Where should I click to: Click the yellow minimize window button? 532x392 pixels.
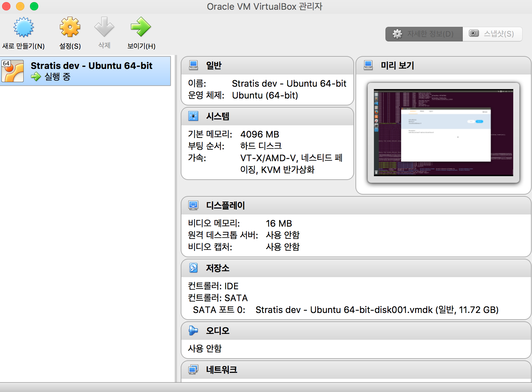pos(20,6)
